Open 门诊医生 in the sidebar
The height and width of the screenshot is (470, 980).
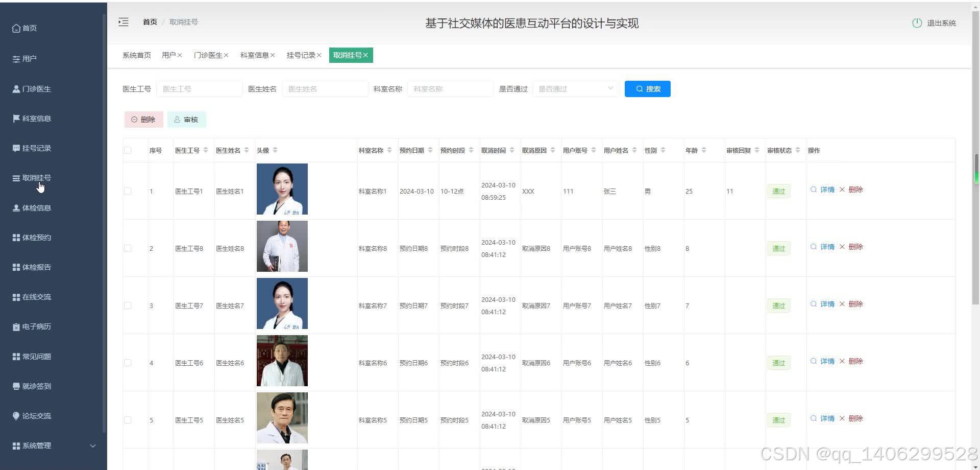(32, 89)
